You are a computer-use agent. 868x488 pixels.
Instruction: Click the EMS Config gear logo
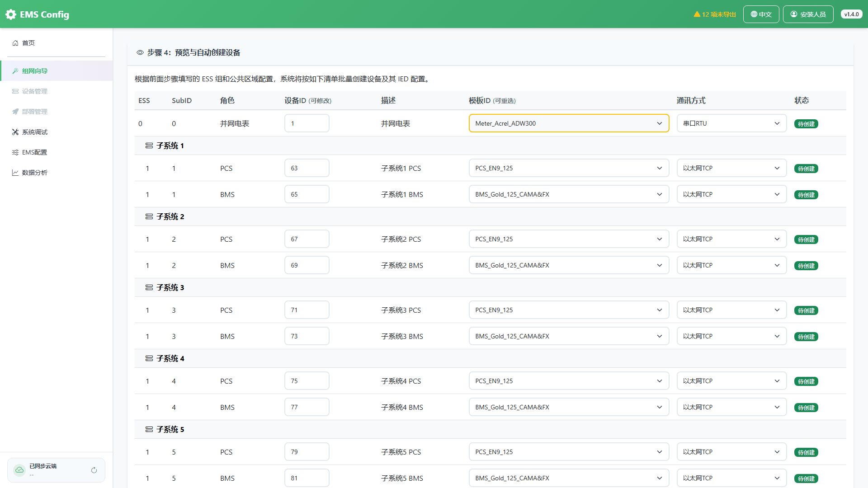click(x=11, y=14)
